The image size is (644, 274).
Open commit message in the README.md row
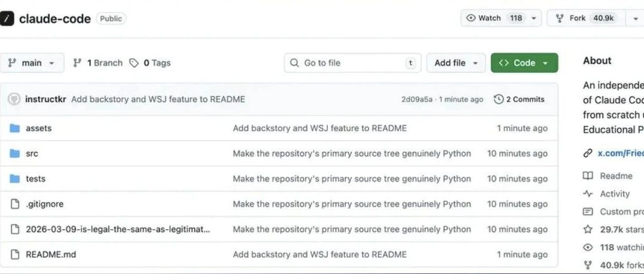click(x=319, y=254)
